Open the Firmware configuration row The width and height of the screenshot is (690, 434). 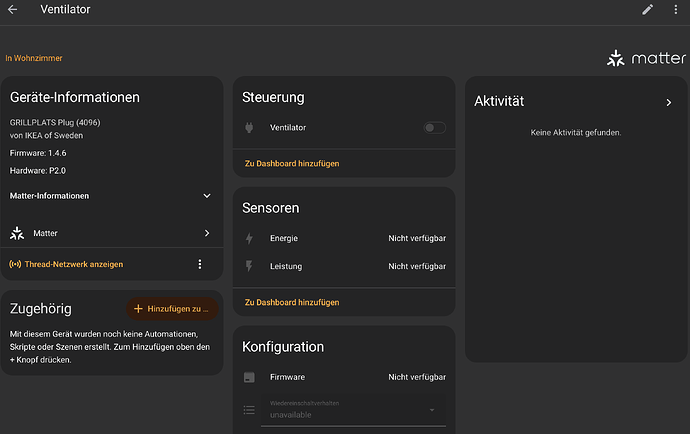pos(344,377)
